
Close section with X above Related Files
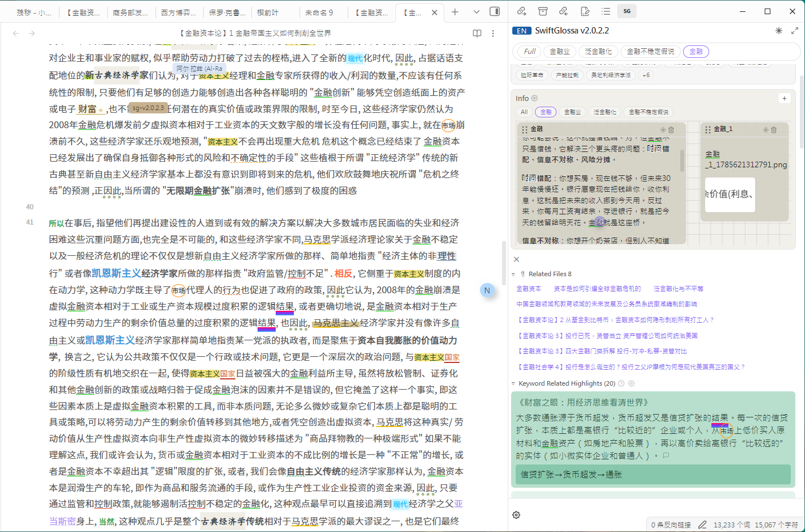(516, 259)
